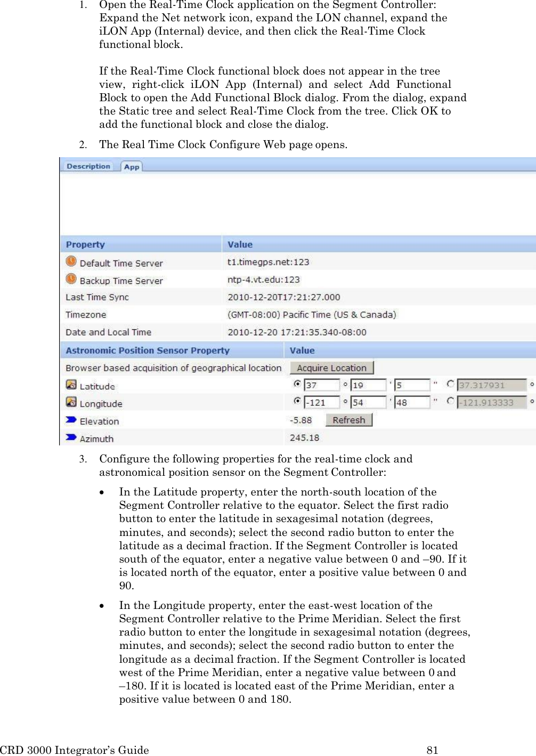Switch to the App tab
The image size is (536, 756).
click(x=131, y=167)
